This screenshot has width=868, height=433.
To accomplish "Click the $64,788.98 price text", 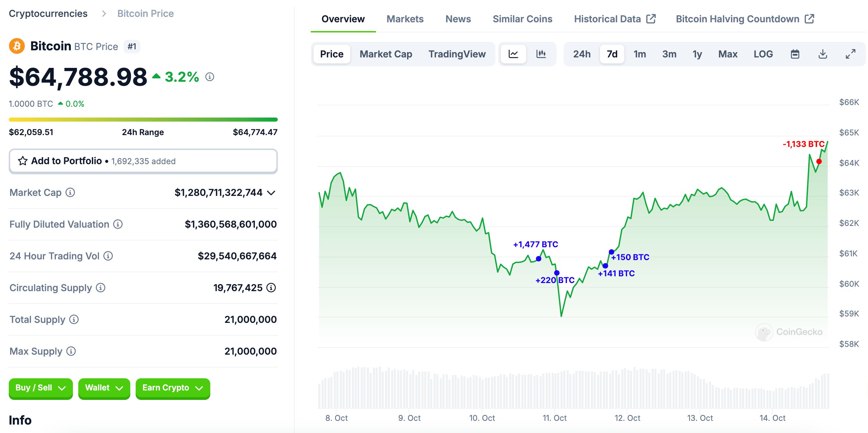I will coord(78,77).
